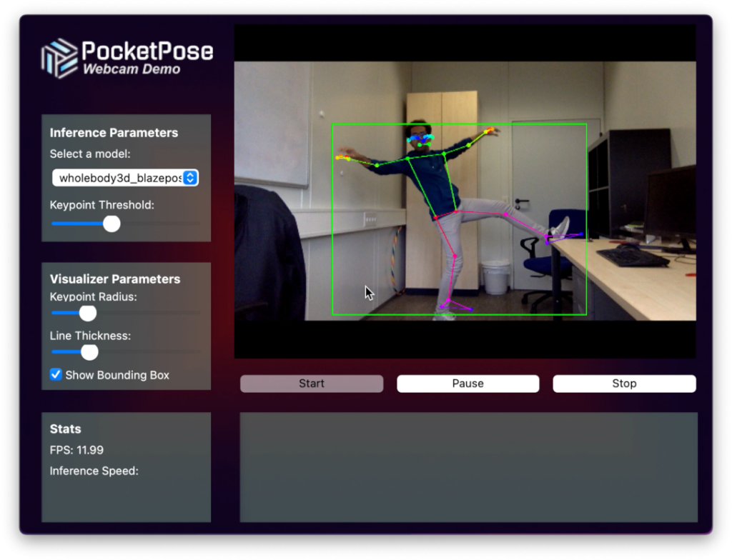Click the PocketPose title text

[x=147, y=51]
